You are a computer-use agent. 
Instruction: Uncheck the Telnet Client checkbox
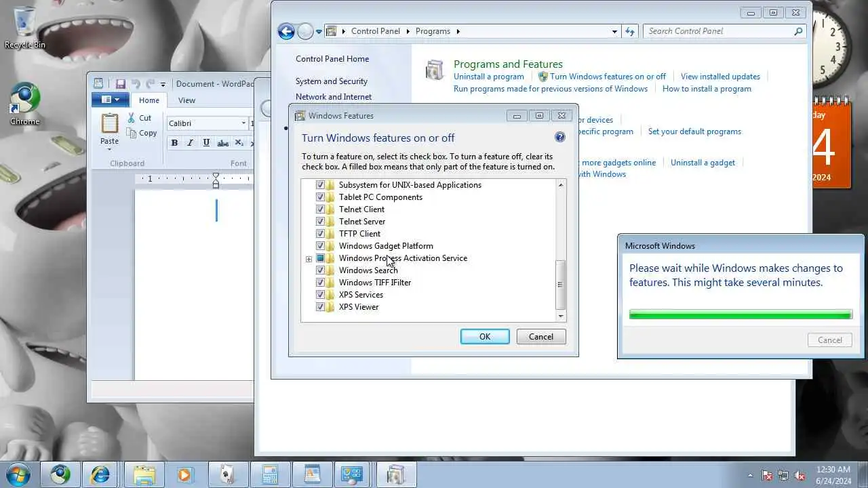pos(321,209)
